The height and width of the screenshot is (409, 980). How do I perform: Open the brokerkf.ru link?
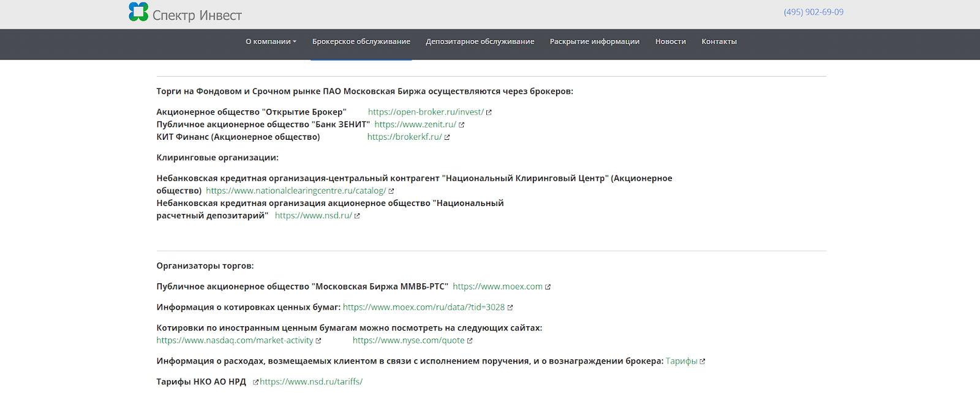click(404, 137)
